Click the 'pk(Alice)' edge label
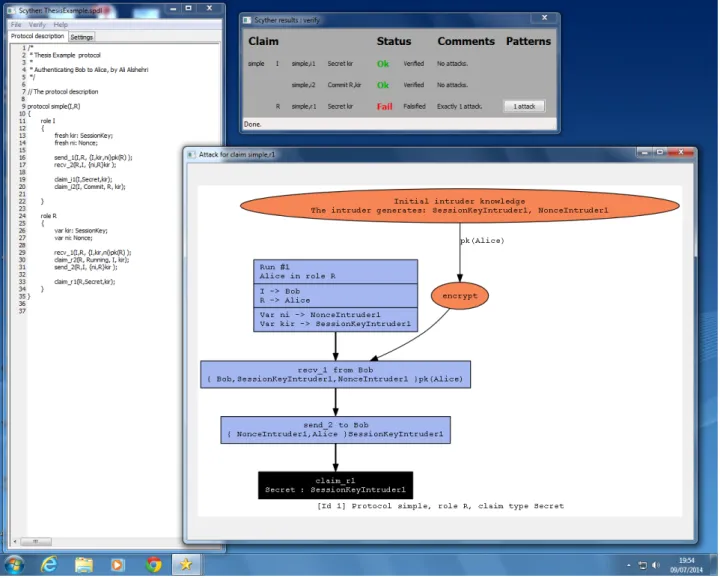 pyautogui.click(x=483, y=241)
